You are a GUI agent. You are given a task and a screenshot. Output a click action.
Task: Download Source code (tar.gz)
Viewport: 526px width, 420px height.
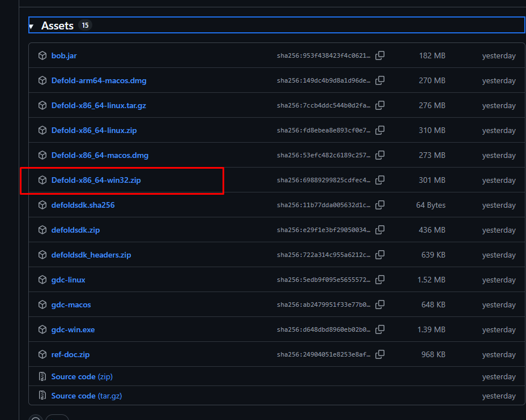point(87,396)
